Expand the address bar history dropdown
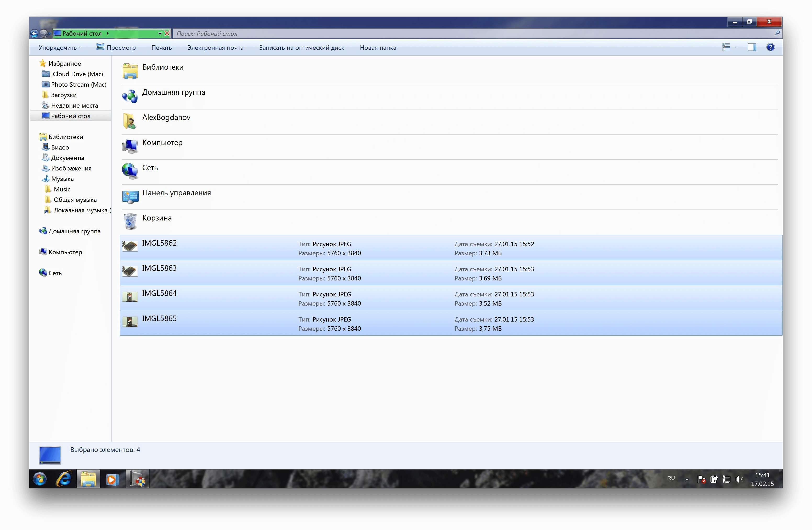 [160, 34]
